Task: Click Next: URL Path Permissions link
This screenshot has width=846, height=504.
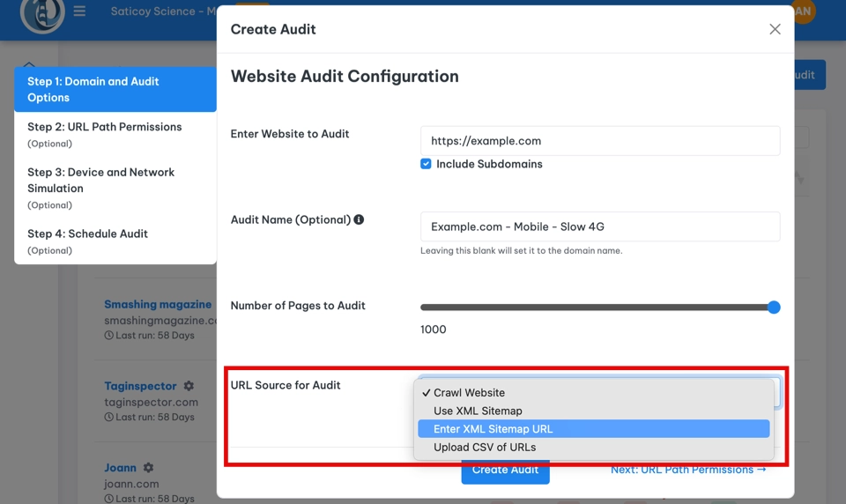Action: 687,471
